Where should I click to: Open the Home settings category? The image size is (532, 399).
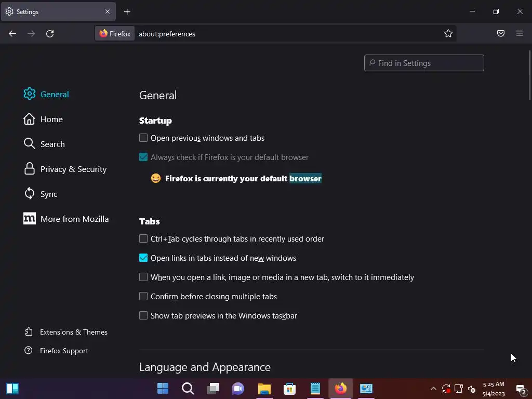click(x=43, y=119)
